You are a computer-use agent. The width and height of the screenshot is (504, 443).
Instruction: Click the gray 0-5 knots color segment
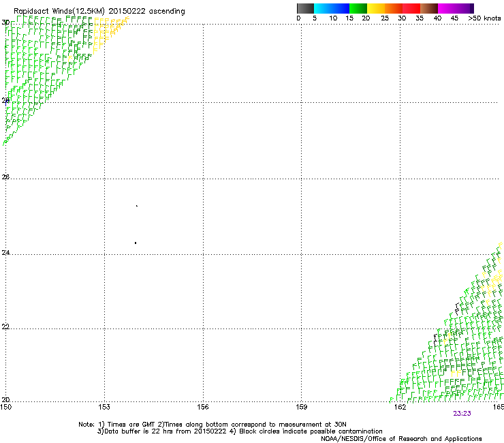pyautogui.click(x=305, y=8)
